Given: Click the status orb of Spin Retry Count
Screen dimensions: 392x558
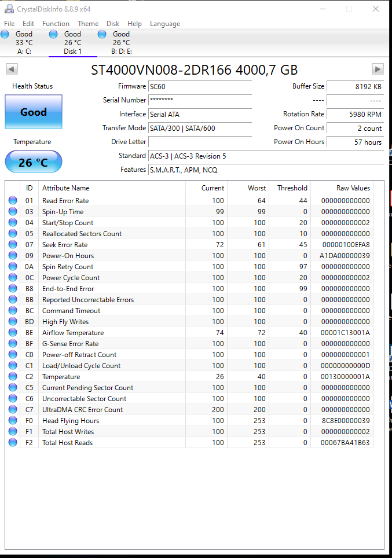Looking at the screenshot, I should point(13,266).
